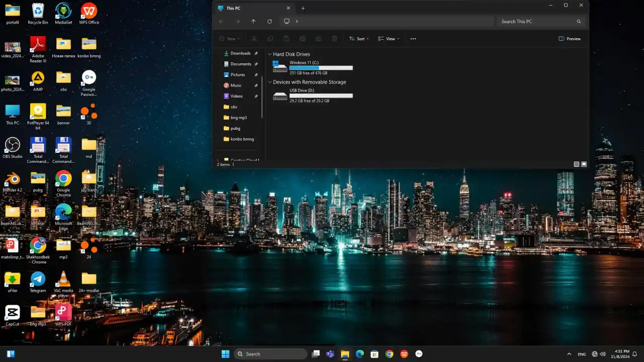Expand the address bar path chevron
This screenshot has height=362, width=644.
click(297, 22)
